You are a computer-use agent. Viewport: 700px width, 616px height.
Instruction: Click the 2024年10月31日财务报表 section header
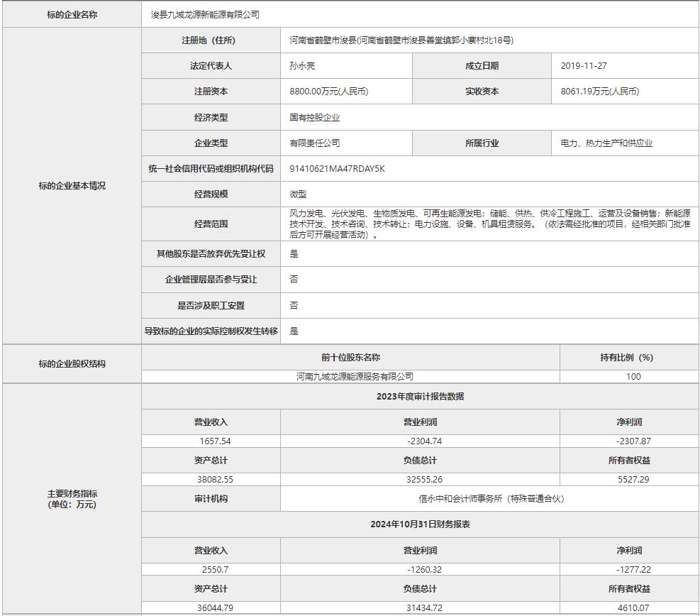pos(420,524)
